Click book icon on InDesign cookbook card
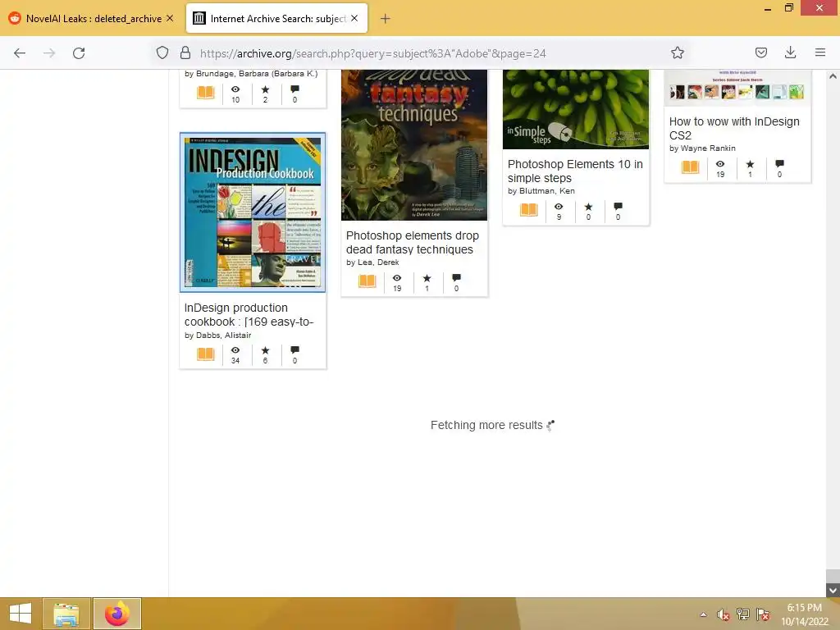 (206, 354)
